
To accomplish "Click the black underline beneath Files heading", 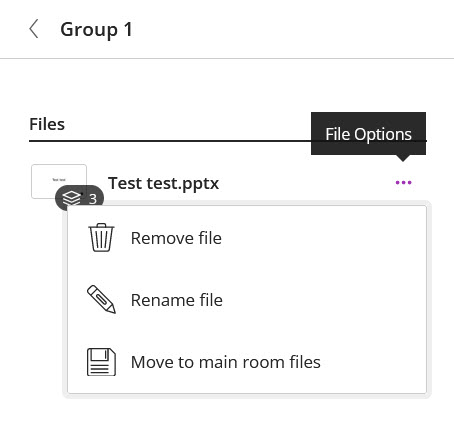I will click(170, 141).
